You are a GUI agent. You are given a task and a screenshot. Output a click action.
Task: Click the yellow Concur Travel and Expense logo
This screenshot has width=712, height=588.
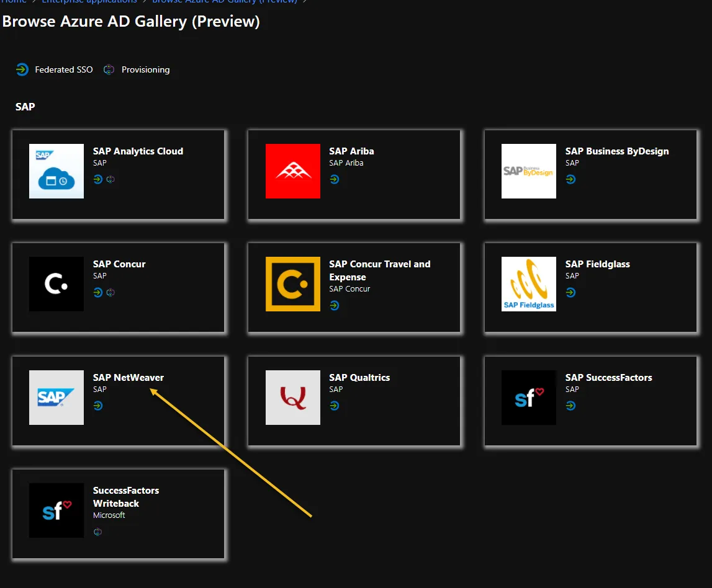coord(293,284)
